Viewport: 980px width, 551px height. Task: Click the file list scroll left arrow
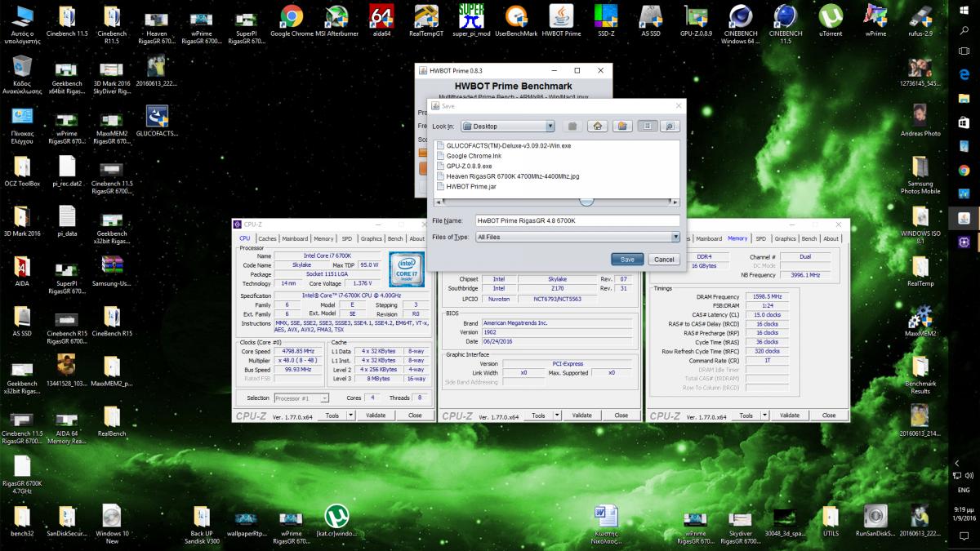tap(439, 201)
